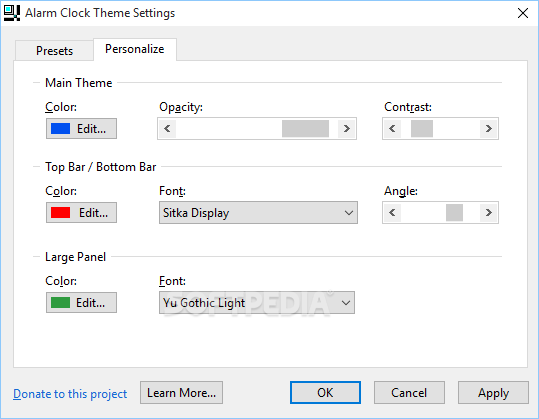Increase Contrast with its right arrow
The width and height of the screenshot is (539, 419).
point(488,129)
